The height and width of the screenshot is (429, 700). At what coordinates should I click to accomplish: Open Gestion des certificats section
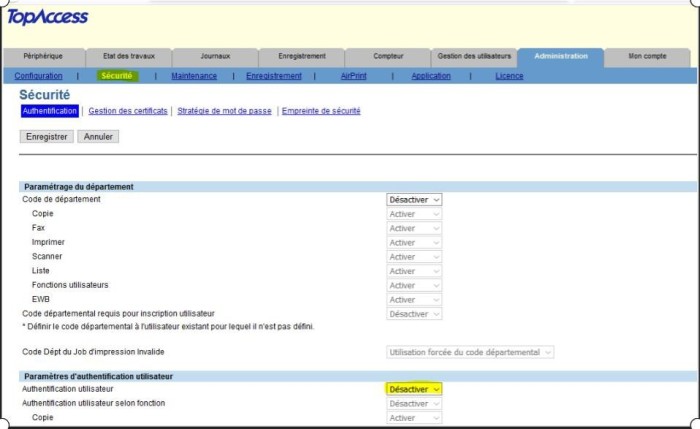[128, 111]
